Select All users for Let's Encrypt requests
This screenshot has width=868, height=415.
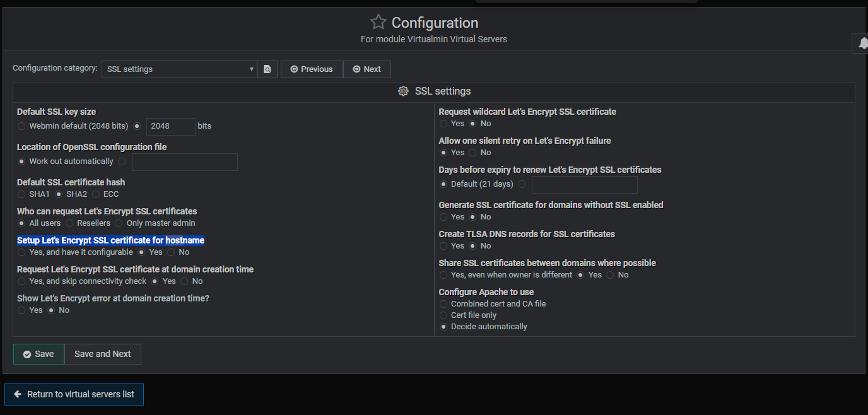coord(21,223)
